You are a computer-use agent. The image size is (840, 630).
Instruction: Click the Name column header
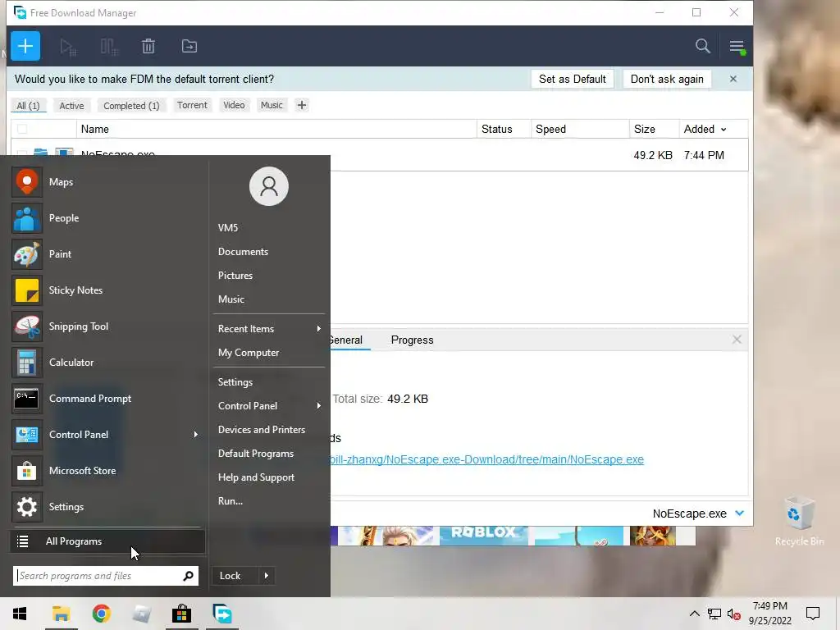pyautogui.click(x=276, y=129)
